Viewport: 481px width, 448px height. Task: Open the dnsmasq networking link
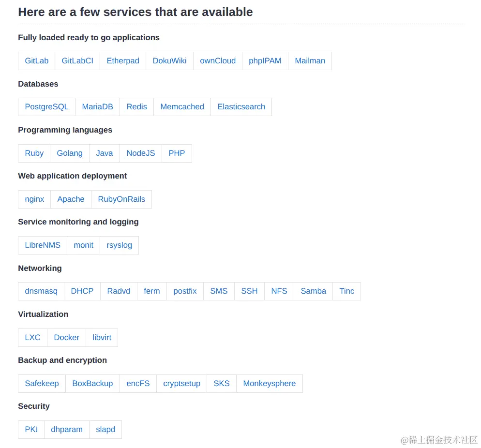pyautogui.click(x=41, y=291)
